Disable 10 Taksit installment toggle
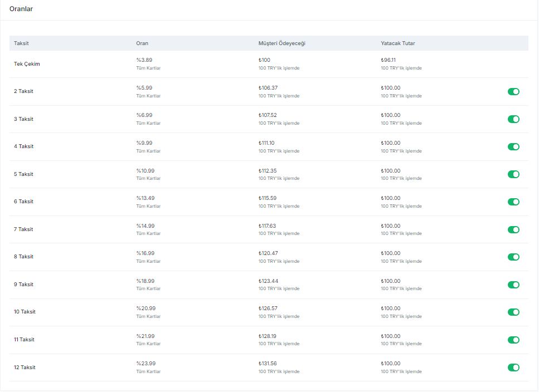 (x=513, y=312)
